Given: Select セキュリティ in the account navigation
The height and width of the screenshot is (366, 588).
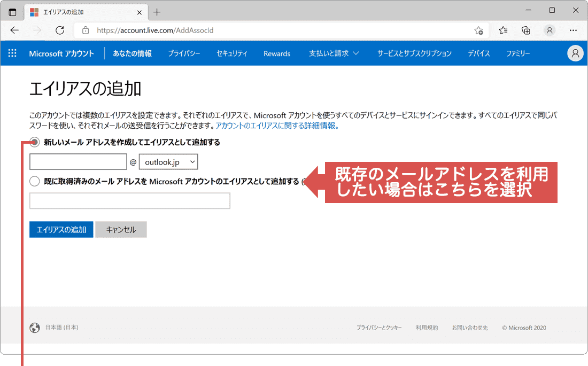Looking at the screenshot, I should (231, 53).
